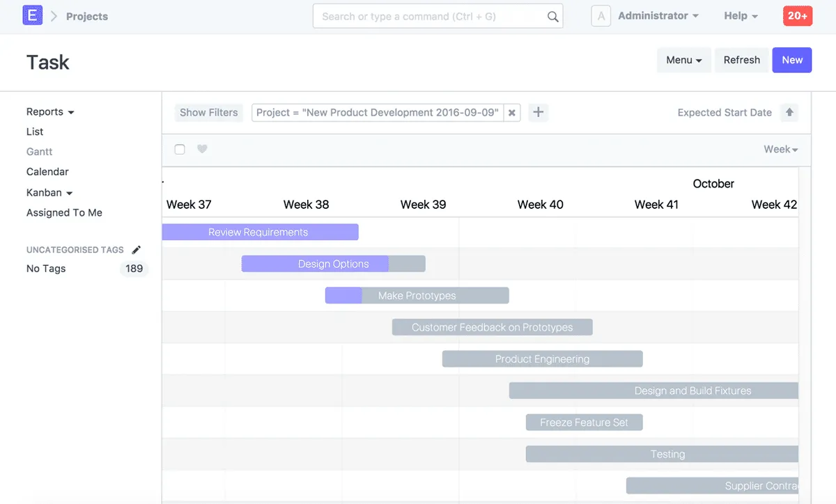Click the Design Options progress bar
836x504 pixels.
tap(333, 264)
